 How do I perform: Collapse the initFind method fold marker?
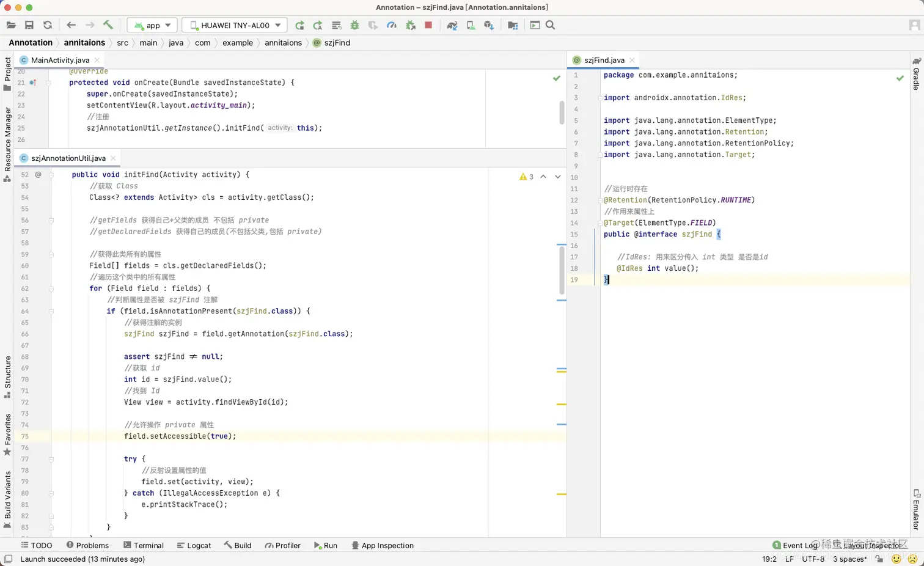(51, 175)
